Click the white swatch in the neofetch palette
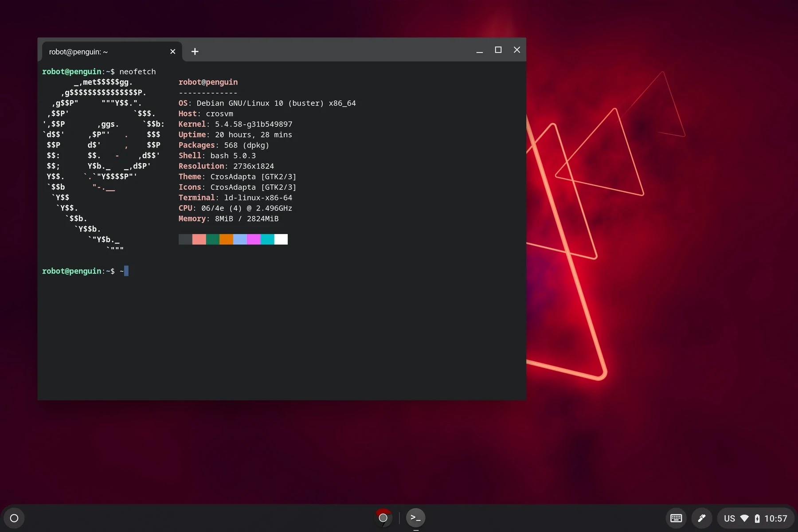The height and width of the screenshot is (532, 798). tap(282, 239)
